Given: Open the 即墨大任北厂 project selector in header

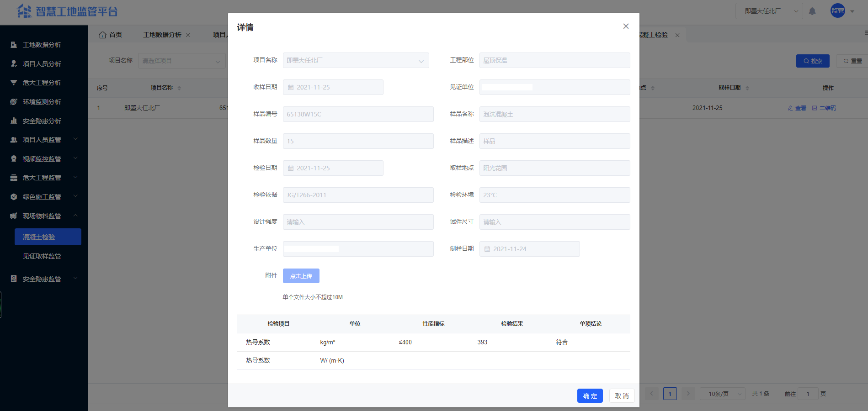Looking at the screenshot, I should (x=769, y=11).
